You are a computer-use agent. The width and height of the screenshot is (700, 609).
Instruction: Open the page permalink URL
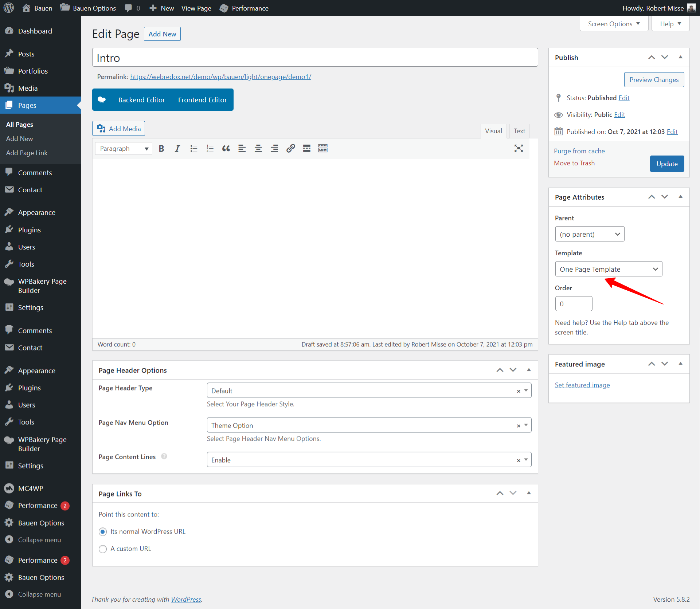coord(220,77)
